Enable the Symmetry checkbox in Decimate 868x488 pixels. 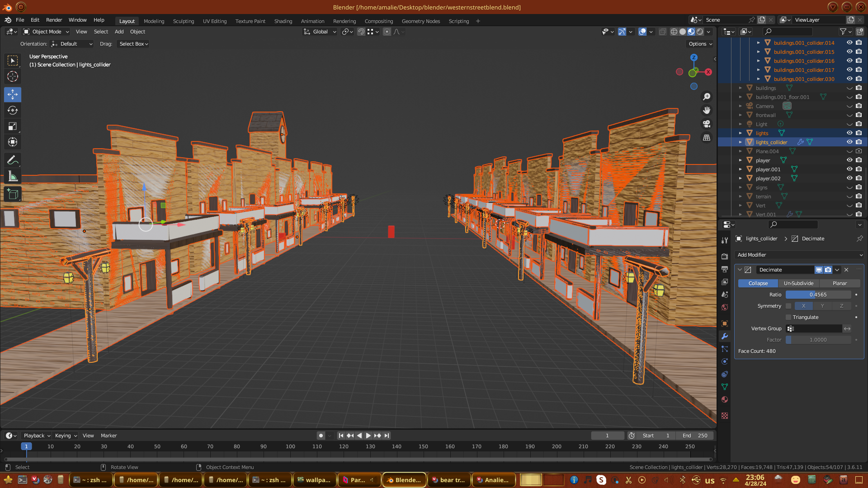click(x=789, y=306)
